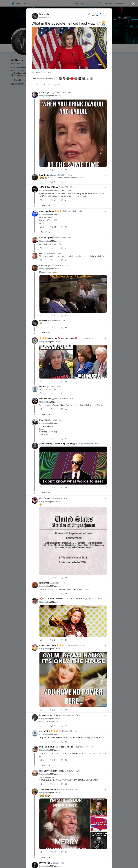Reply to the Articles of Impeachment image tweet
Viewport: 138px width, 868px height.
tap(41, 578)
